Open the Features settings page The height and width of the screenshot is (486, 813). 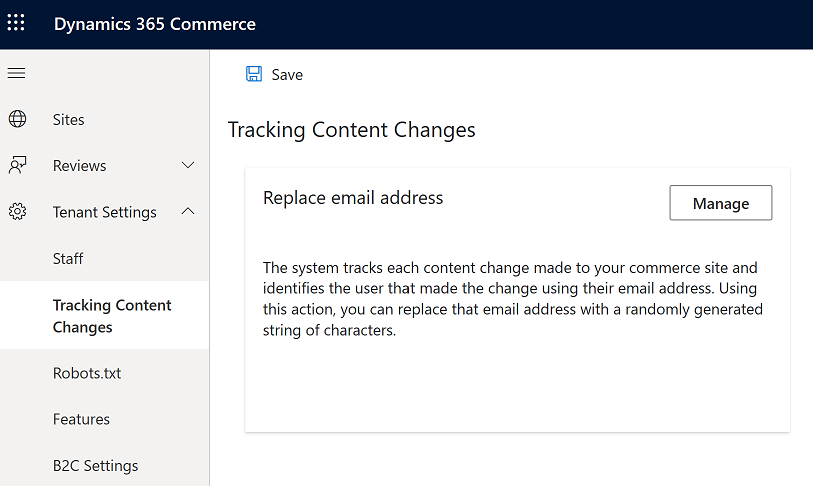click(x=81, y=419)
